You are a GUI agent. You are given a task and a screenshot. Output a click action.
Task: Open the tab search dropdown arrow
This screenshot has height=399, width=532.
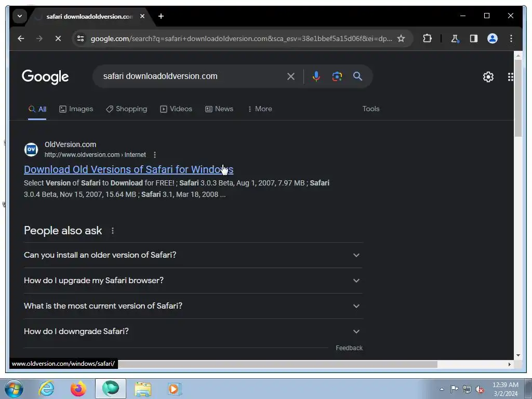20,16
